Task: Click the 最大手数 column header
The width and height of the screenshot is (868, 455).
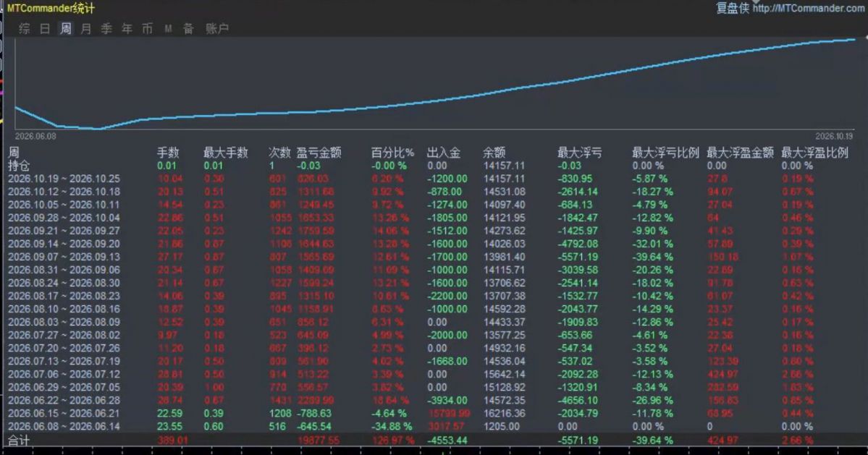Action: point(225,153)
